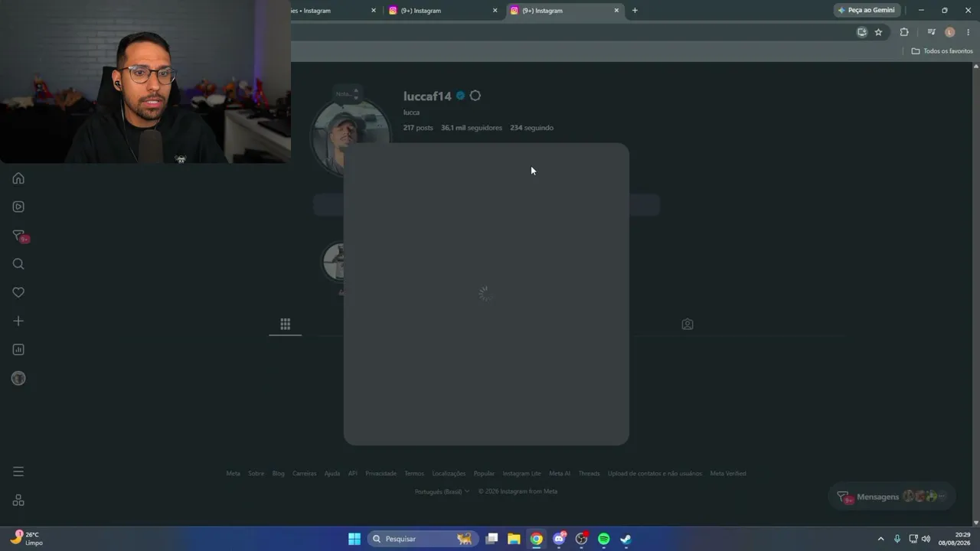Open Discord from the taskbar
Viewport: 980px width, 551px height.
coord(560,539)
